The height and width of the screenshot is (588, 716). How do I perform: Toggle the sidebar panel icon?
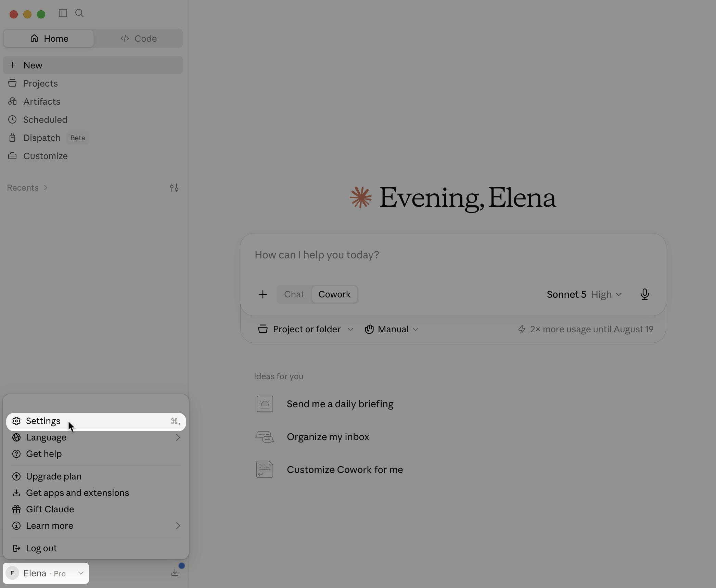(63, 13)
